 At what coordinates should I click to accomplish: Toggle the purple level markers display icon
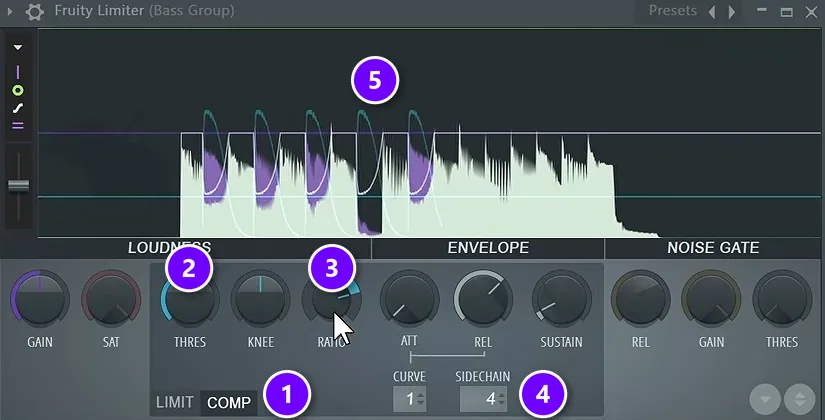click(18, 126)
